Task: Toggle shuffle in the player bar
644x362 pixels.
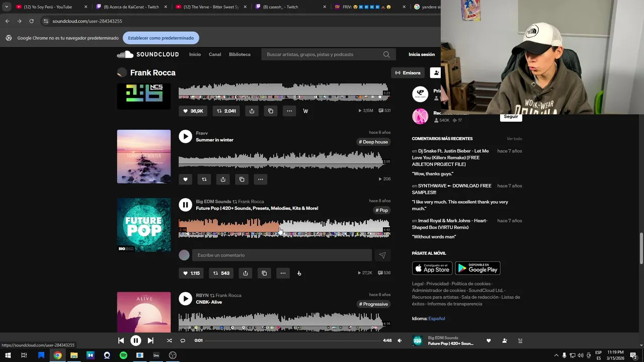Action: point(169,340)
